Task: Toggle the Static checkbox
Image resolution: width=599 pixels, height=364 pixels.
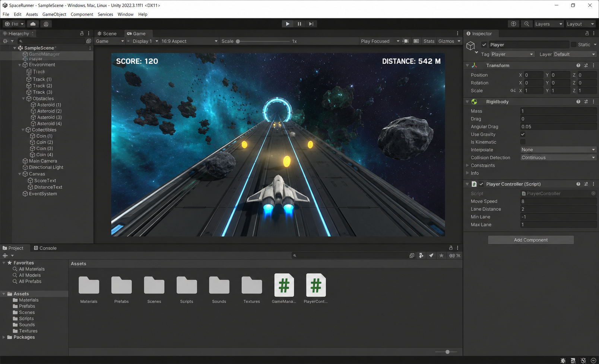Action: pos(574,45)
